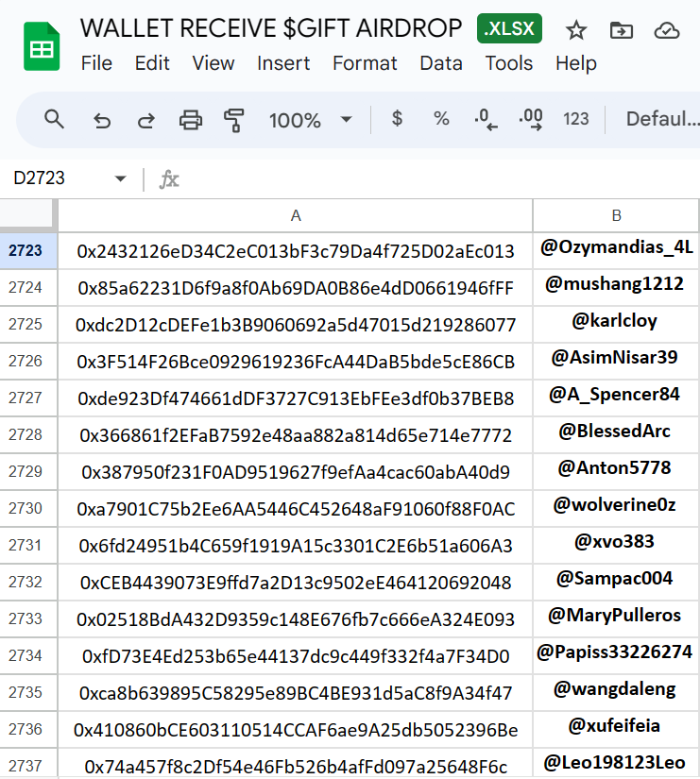Open the Default font dropdown

(x=662, y=119)
